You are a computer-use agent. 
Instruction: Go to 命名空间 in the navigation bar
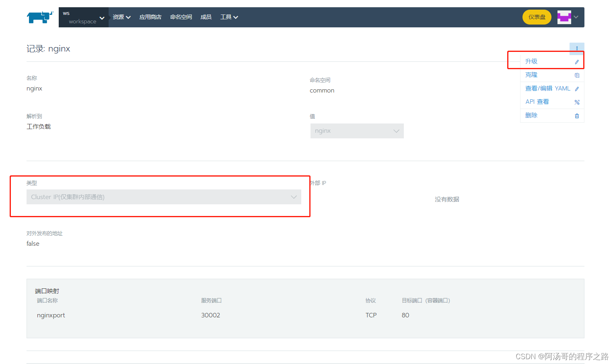click(x=181, y=17)
